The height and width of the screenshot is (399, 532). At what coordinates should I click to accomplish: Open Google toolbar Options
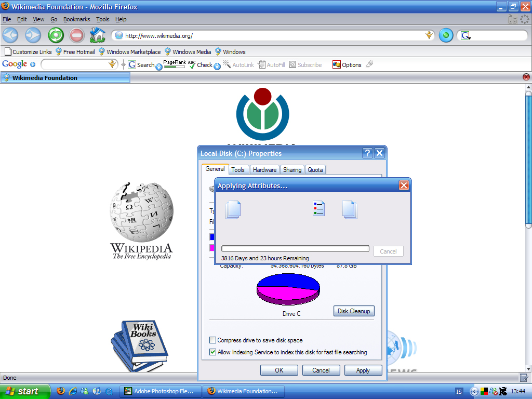coord(347,64)
